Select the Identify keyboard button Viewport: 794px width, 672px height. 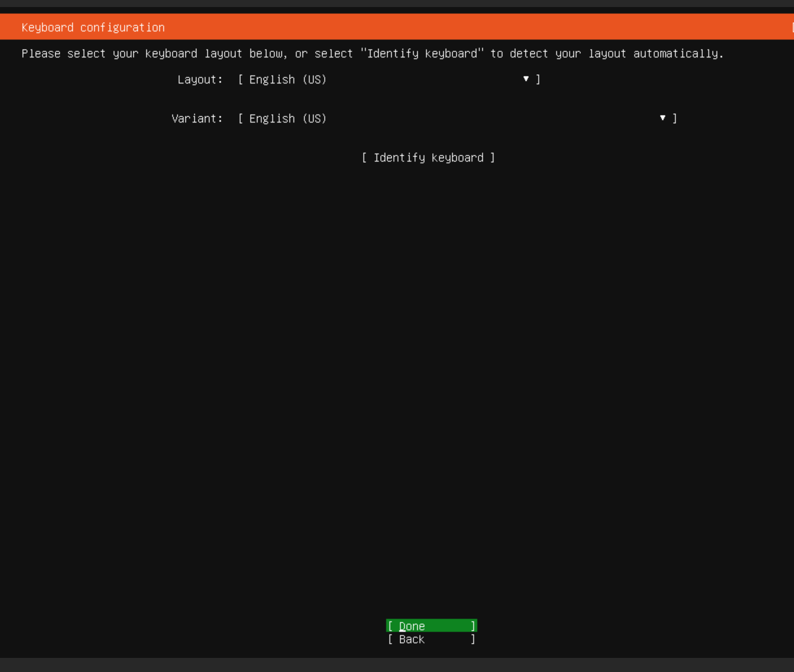pyautogui.click(x=428, y=158)
